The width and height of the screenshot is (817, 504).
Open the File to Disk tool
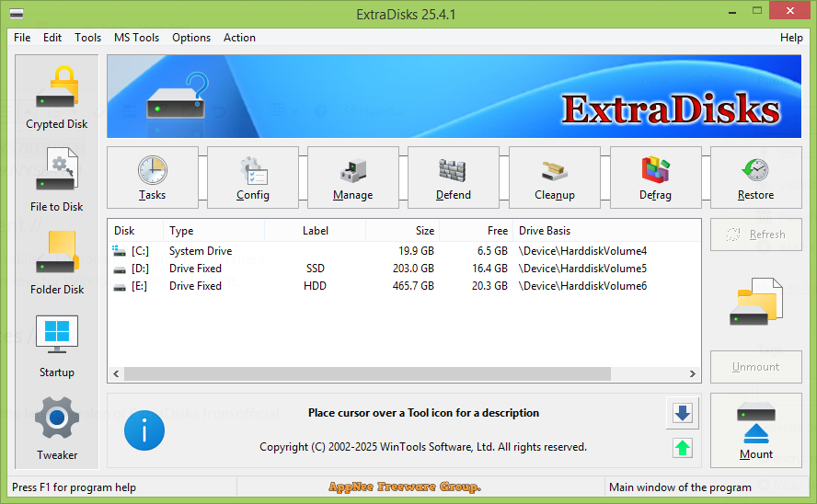point(57,179)
